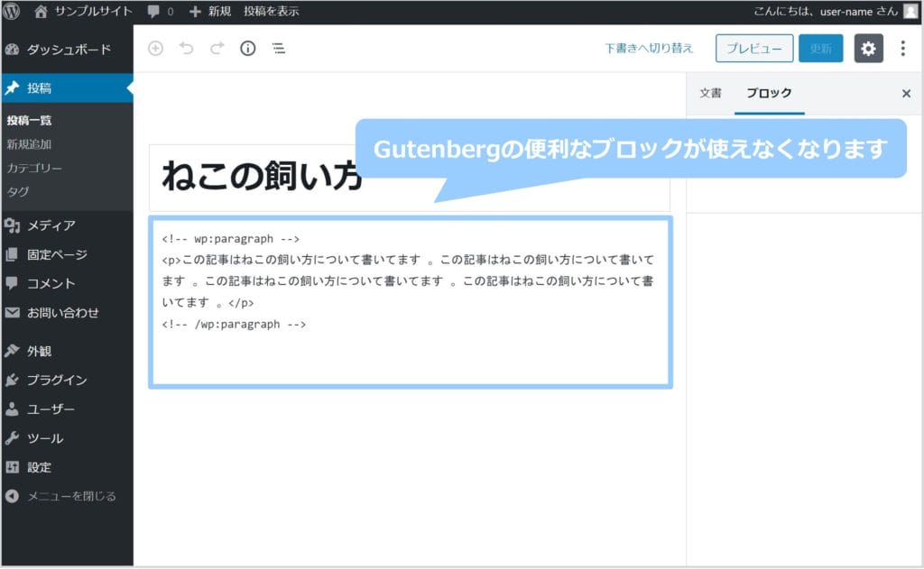This screenshot has height=569, width=924.
Task: Close the settings sidebar panel
Action: click(906, 94)
